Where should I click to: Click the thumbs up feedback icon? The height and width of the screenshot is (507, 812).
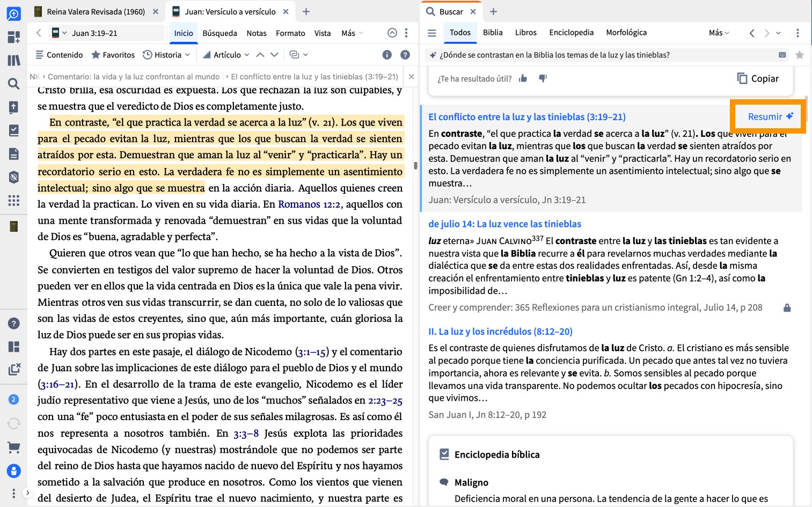(523, 78)
